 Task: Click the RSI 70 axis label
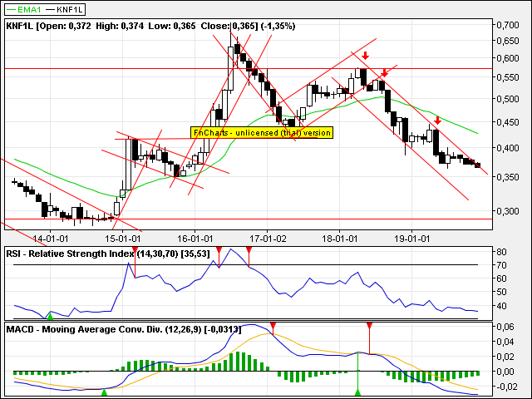[501, 265]
